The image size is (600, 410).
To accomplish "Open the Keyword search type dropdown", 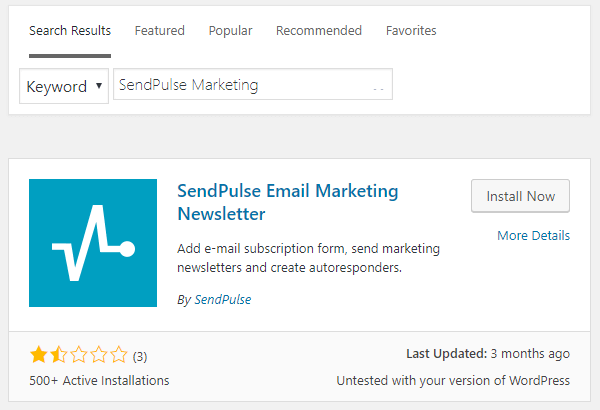I will point(64,86).
